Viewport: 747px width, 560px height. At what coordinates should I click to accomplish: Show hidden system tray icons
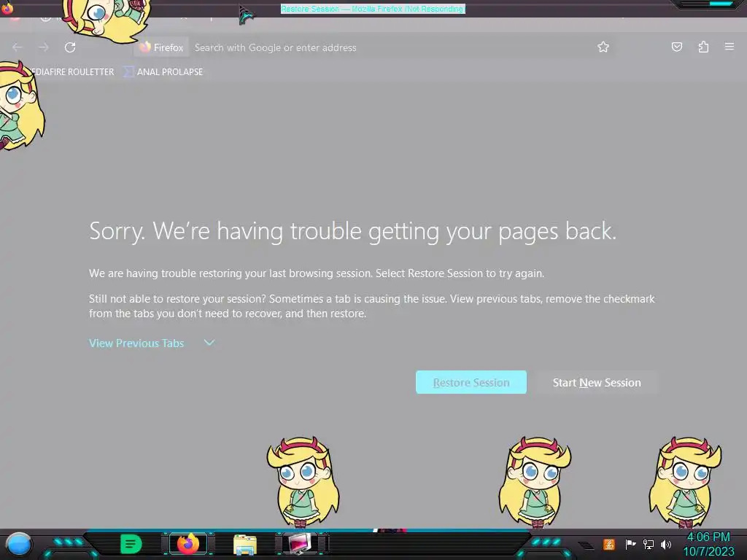[586, 545]
